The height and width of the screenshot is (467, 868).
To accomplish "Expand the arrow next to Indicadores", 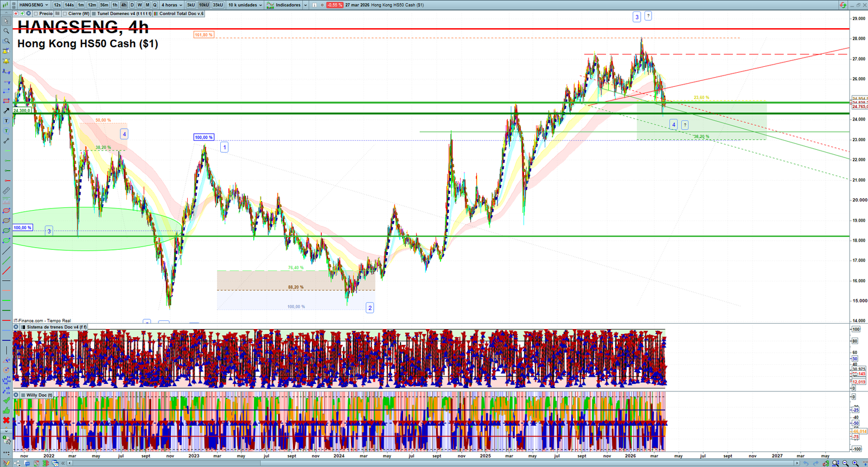I will pyautogui.click(x=305, y=5).
